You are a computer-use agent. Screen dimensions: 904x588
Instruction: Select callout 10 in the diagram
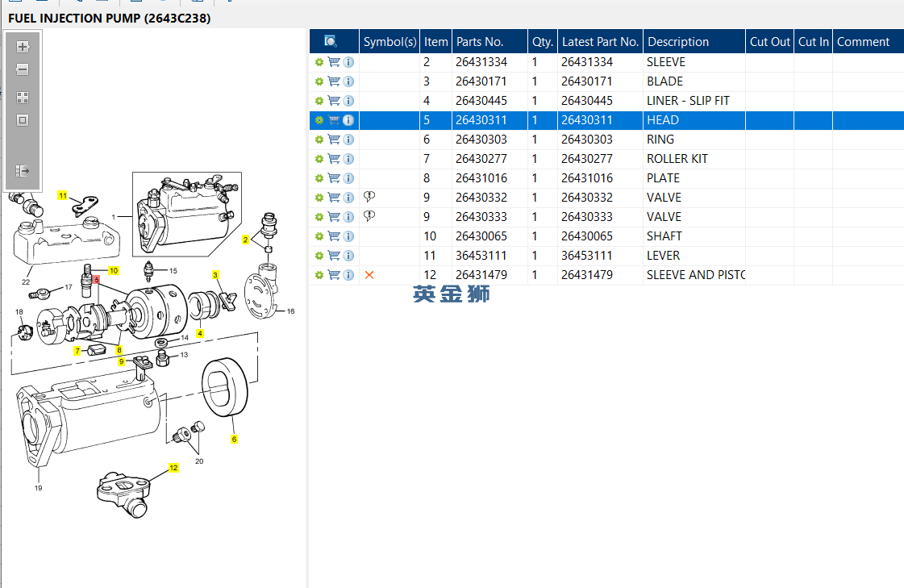click(114, 270)
